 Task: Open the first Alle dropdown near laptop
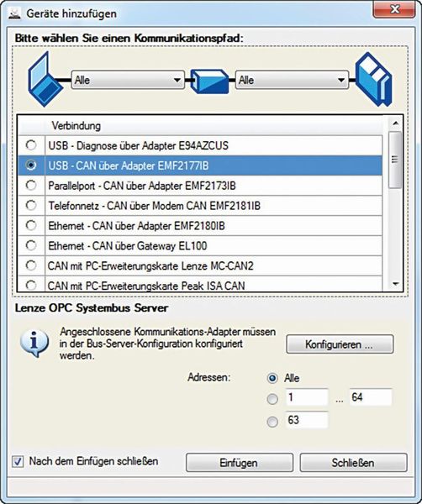point(128,80)
